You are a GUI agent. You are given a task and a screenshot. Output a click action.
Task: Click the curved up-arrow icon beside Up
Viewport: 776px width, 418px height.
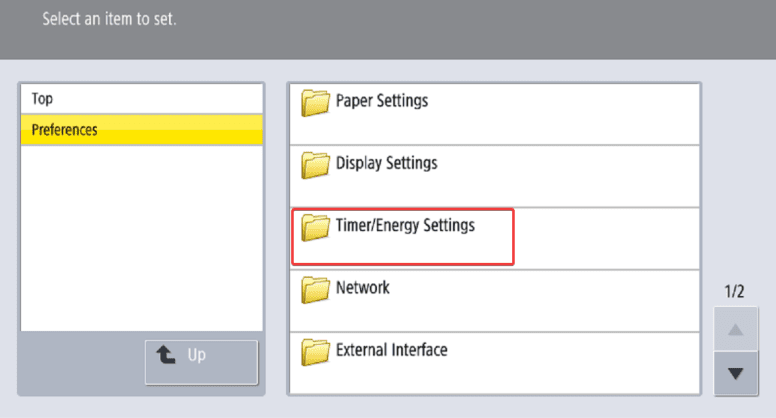click(x=166, y=355)
